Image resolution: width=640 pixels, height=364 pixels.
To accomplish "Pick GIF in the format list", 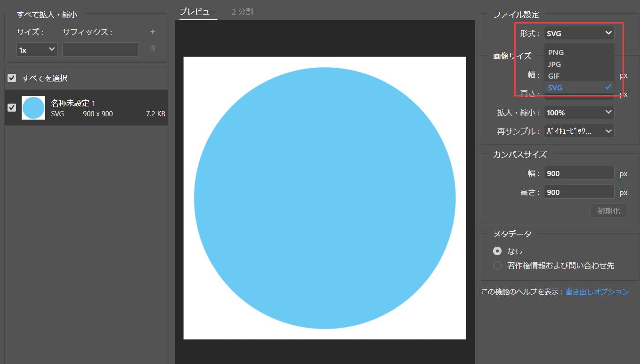I will (554, 76).
